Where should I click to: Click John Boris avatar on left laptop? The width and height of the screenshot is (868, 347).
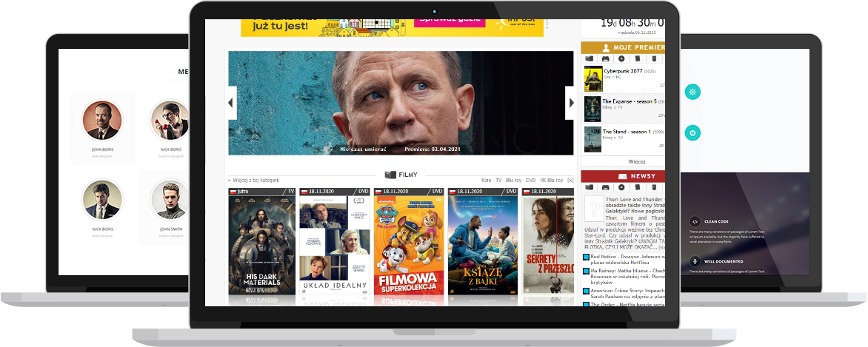point(102,121)
